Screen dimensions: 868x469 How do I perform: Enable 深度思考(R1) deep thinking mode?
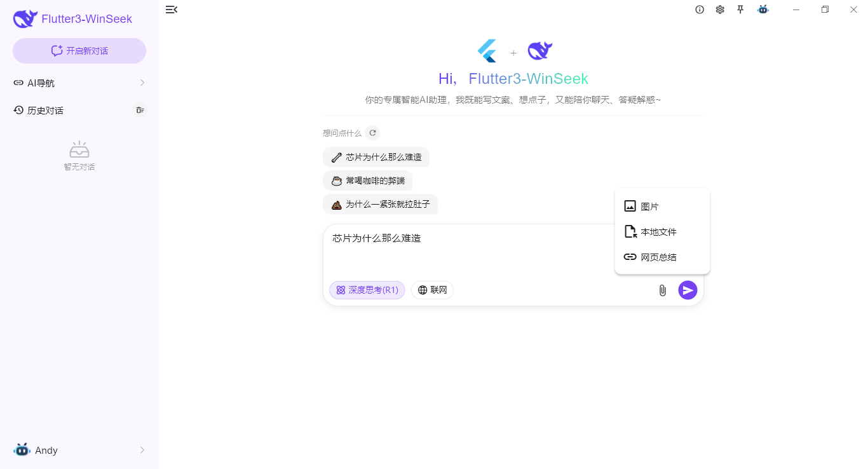(367, 290)
